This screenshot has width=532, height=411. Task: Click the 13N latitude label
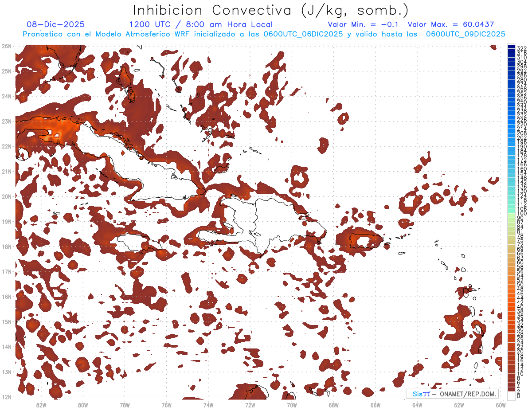[x=6, y=372]
